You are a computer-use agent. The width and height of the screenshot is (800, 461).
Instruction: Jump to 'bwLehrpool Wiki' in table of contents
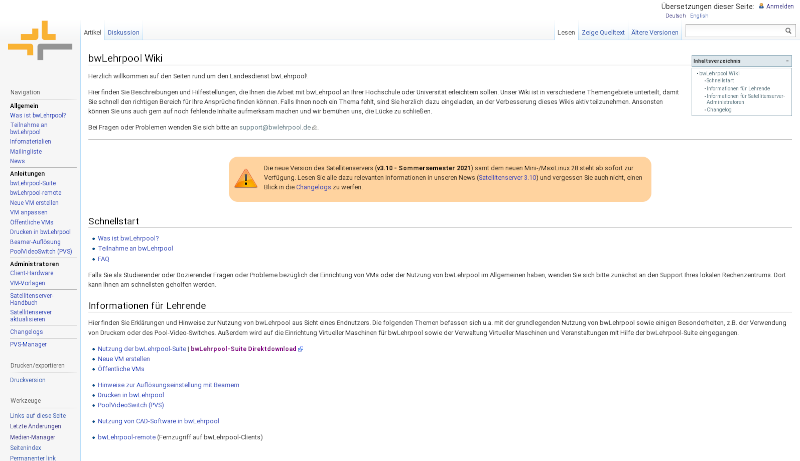719,73
